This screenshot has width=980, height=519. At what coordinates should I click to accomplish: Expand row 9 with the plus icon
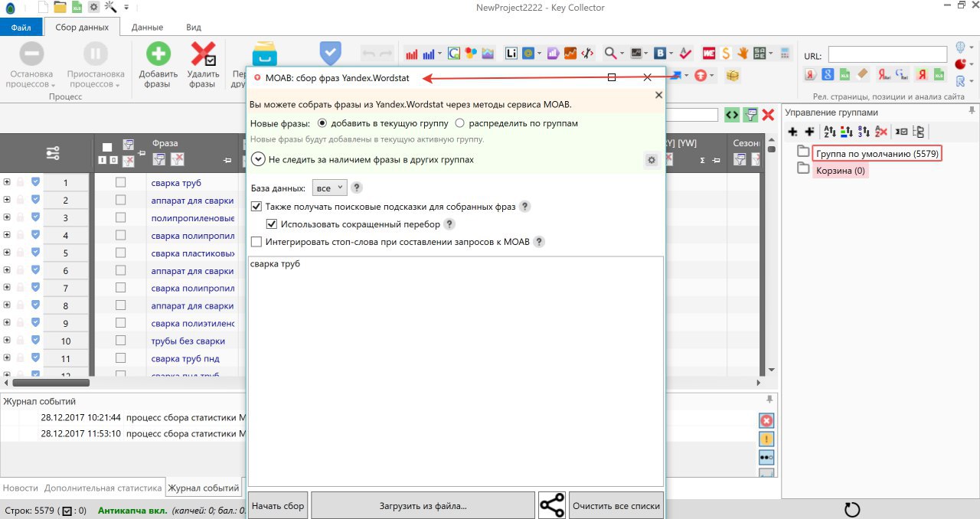point(7,323)
